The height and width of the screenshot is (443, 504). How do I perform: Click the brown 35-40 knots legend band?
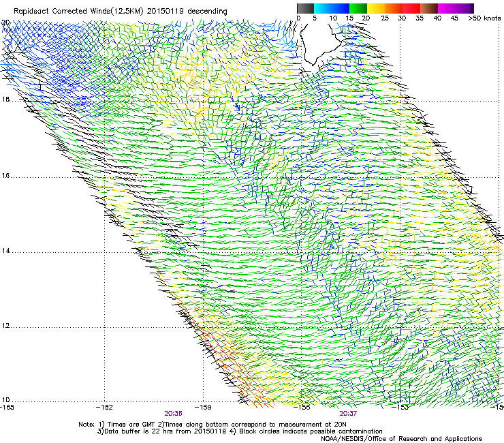coord(429,8)
